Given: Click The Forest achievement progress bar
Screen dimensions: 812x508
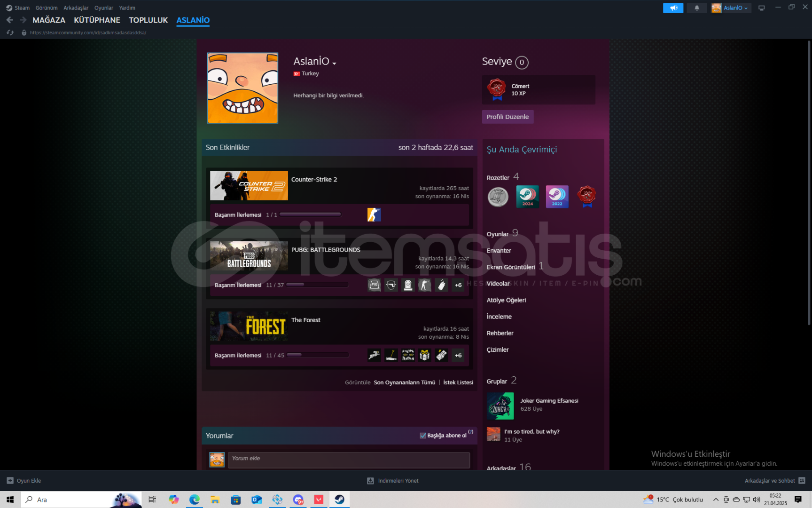Looking at the screenshot, I should (x=318, y=355).
